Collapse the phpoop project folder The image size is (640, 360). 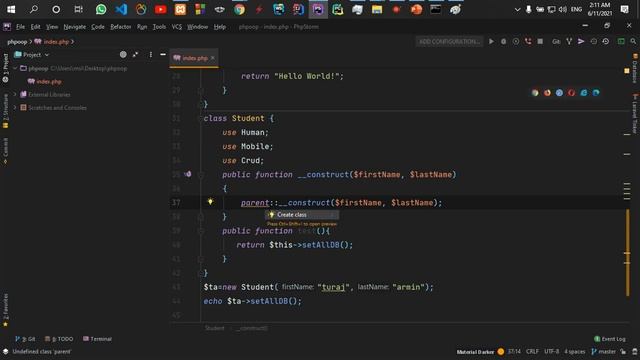pos(16,69)
